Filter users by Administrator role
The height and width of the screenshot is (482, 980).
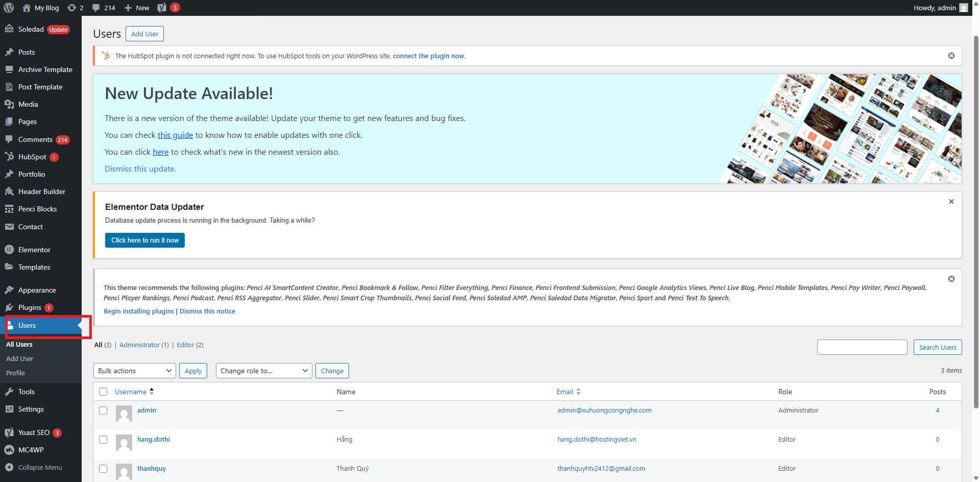click(x=139, y=345)
